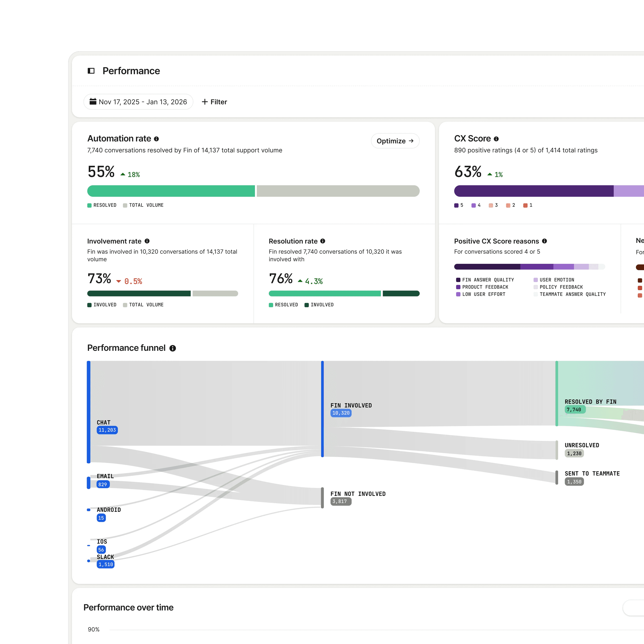Select the POLICY FEEDBACK legend item
Screen dimensions: 644x644
[558, 287]
